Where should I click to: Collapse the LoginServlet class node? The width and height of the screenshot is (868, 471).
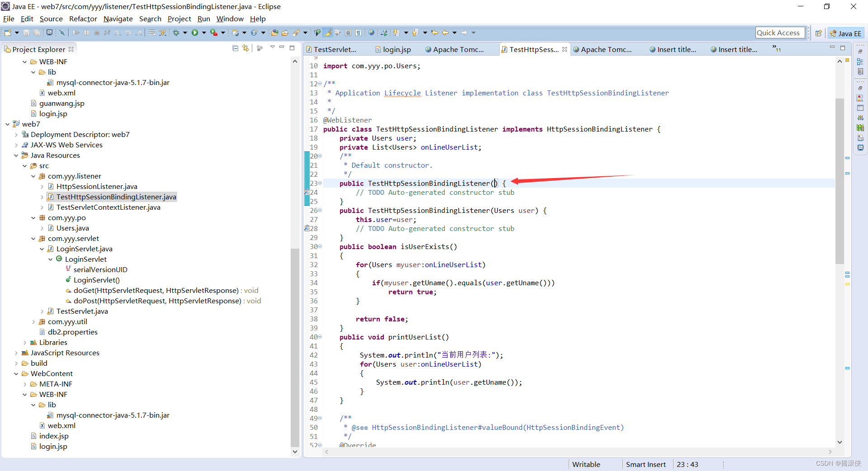click(51, 259)
